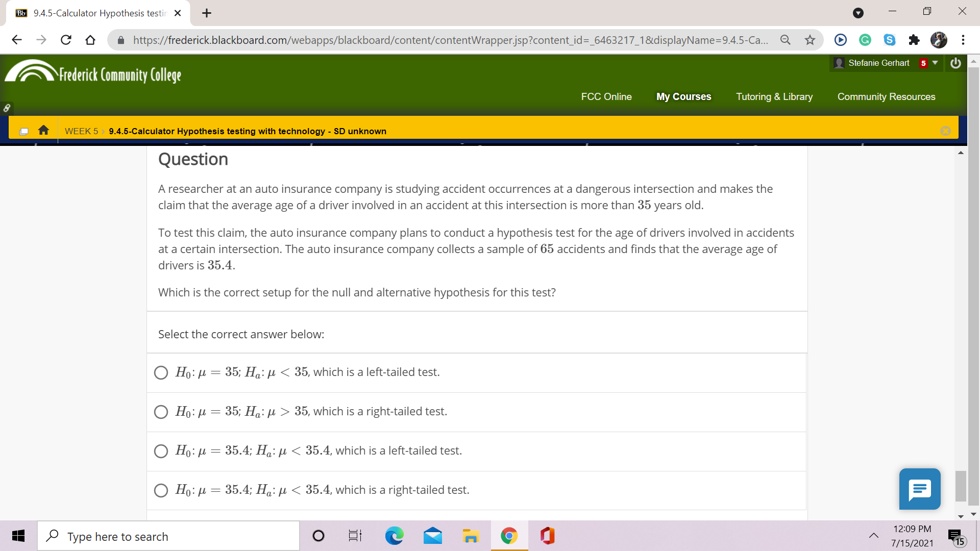Viewport: 980px width, 551px height.
Task: Open the chat message bubble
Action: [920, 489]
